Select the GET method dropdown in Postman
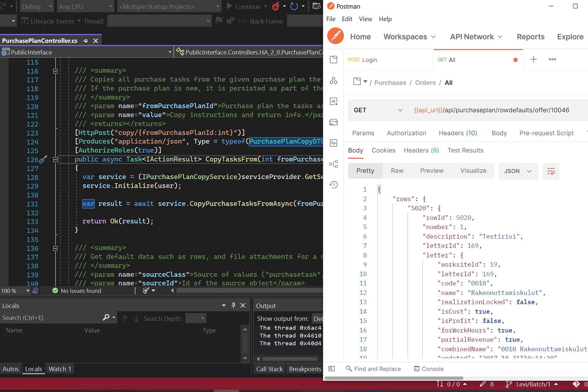The image size is (588, 392). [377, 110]
